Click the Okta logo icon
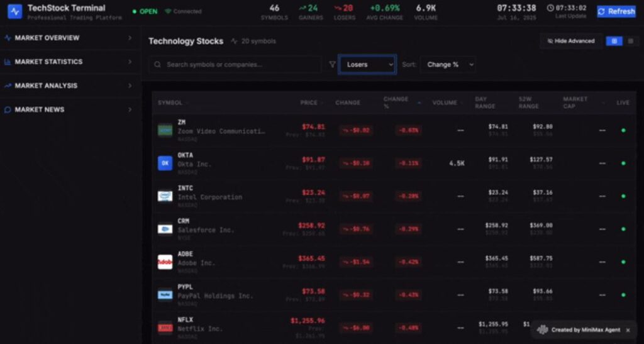 (x=165, y=164)
